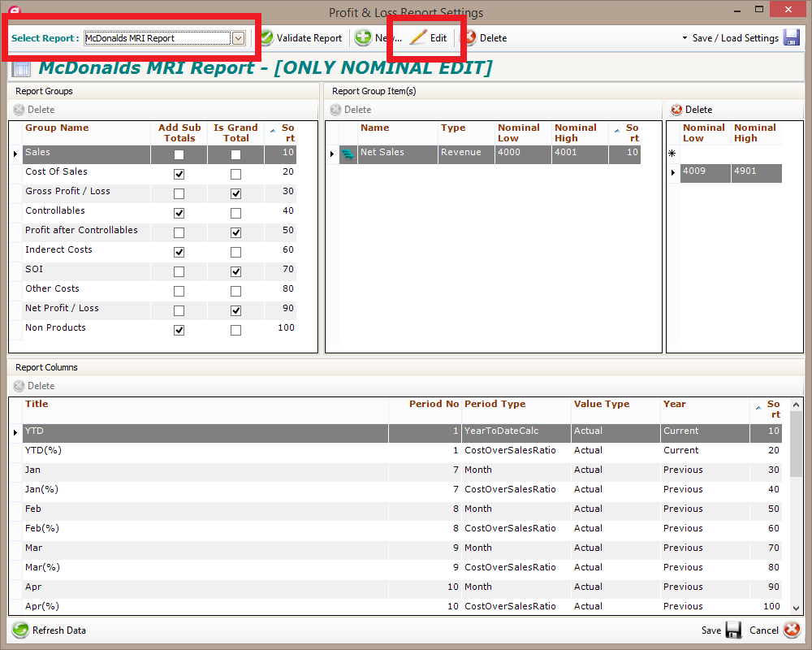The height and width of the screenshot is (650, 812).
Task: Uncheck Add Sub Totals for Non Products
Action: point(179,330)
